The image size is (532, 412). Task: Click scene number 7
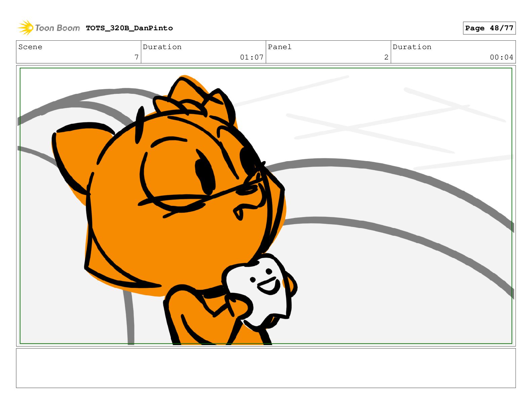tap(137, 57)
